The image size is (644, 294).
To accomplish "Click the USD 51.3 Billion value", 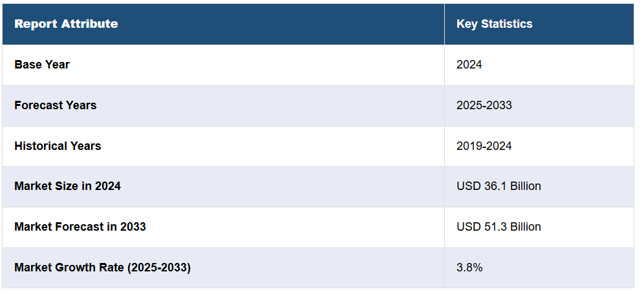I will coord(499,227).
